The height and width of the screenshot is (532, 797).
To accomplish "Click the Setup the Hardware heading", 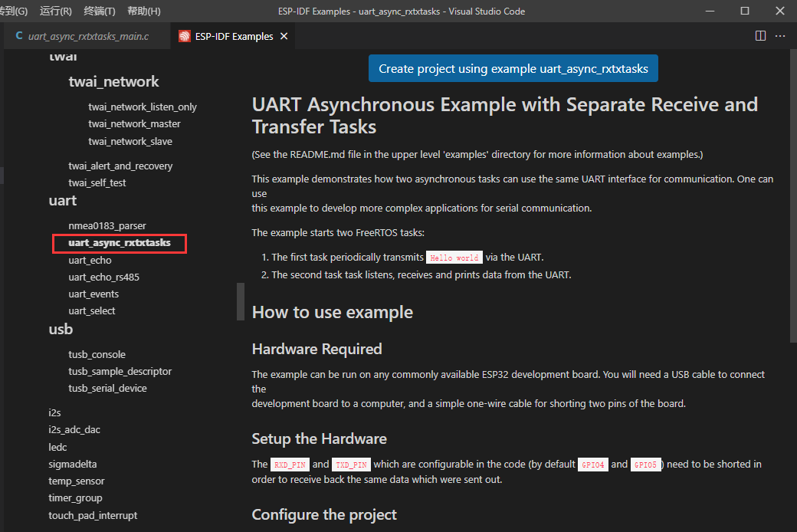I will 320,438.
